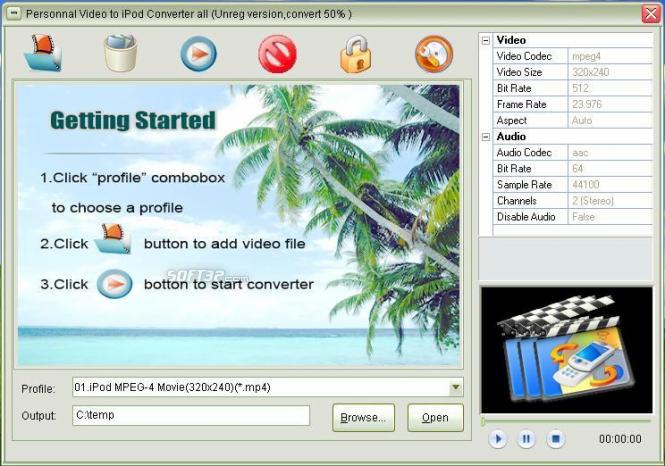Pause the preview video
Image resolution: width=665 pixels, height=466 pixels.
pos(526,438)
